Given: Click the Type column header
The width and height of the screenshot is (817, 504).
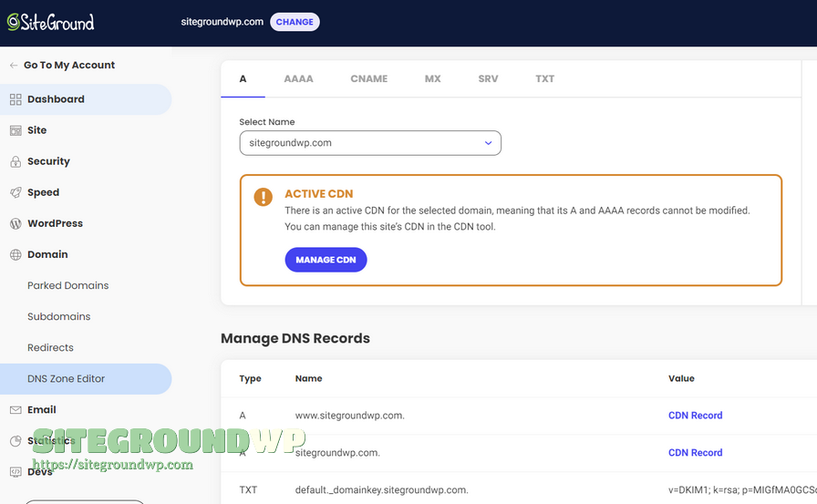Looking at the screenshot, I should [250, 378].
